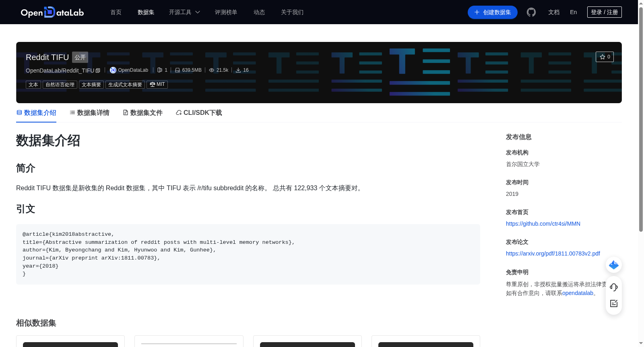Click the third similar dataset card thumbnail
The image size is (644, 347).
pyautogui.click(x=308, y=345)
